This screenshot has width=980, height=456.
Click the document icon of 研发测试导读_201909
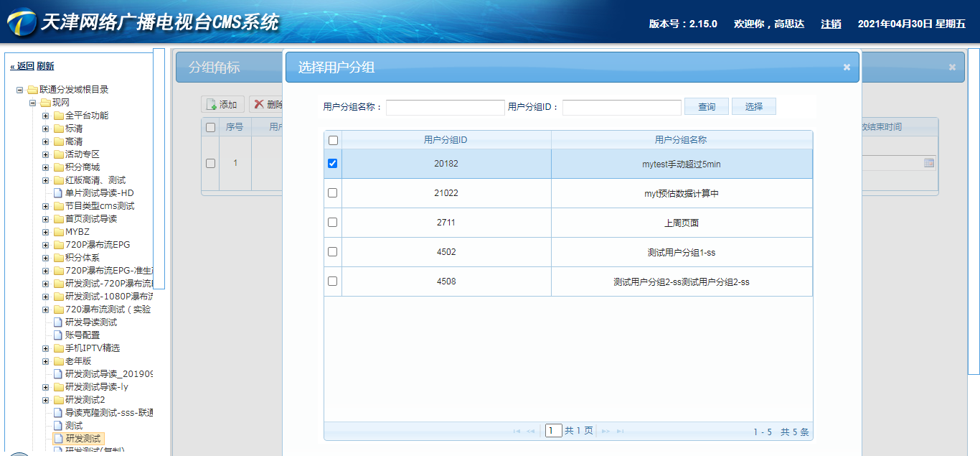click(x=59, y=374)
